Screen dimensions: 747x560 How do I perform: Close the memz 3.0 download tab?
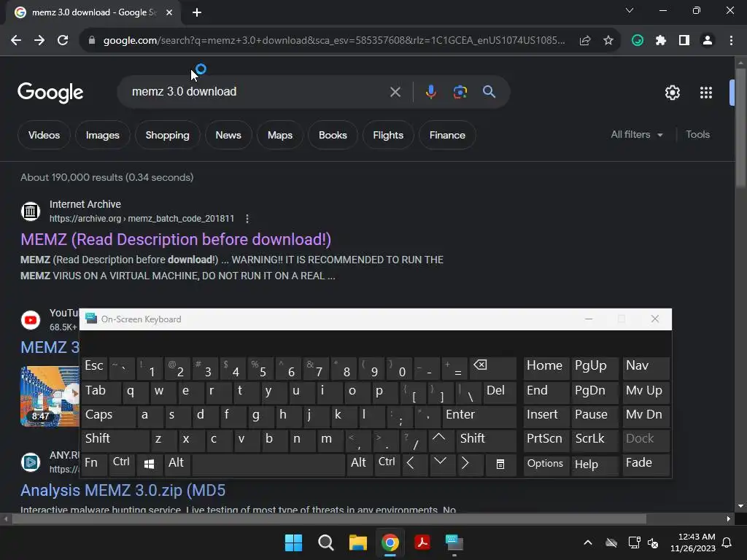(169, 12)
